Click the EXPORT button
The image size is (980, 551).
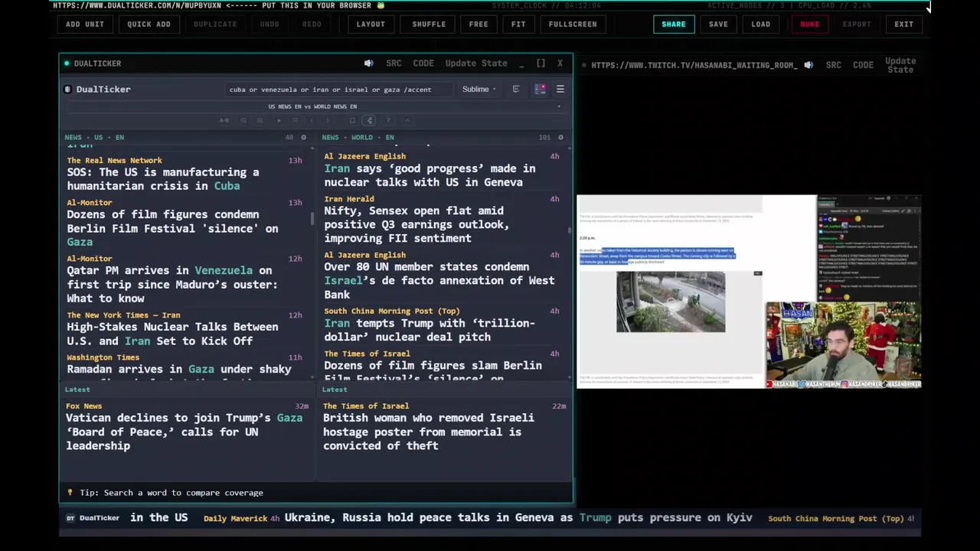pos(857,24)
